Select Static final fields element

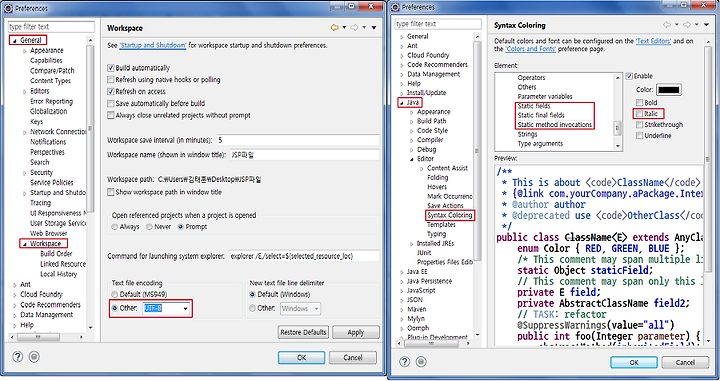[x=541, y=115]
